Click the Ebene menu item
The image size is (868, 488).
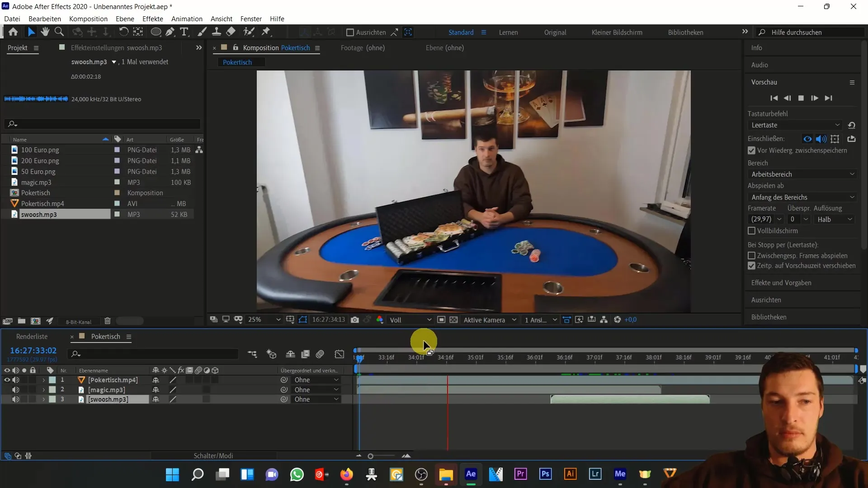click(125, 19)
